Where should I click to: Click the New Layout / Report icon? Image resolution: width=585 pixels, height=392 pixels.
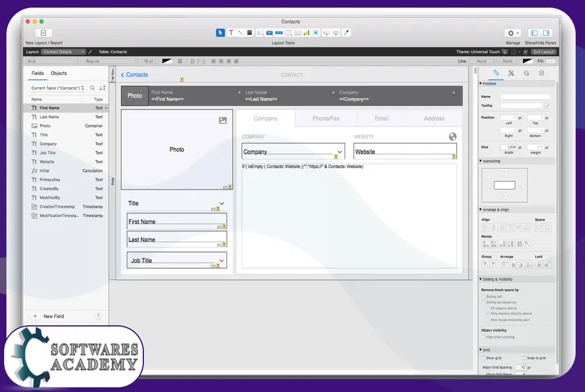(x=43, y=33)
